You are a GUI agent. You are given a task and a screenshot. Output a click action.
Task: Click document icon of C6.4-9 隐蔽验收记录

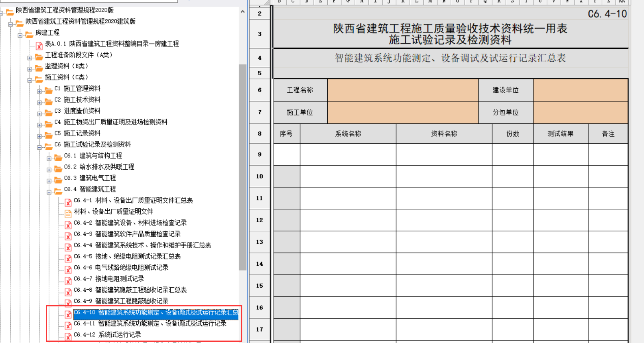click(68, 303)
